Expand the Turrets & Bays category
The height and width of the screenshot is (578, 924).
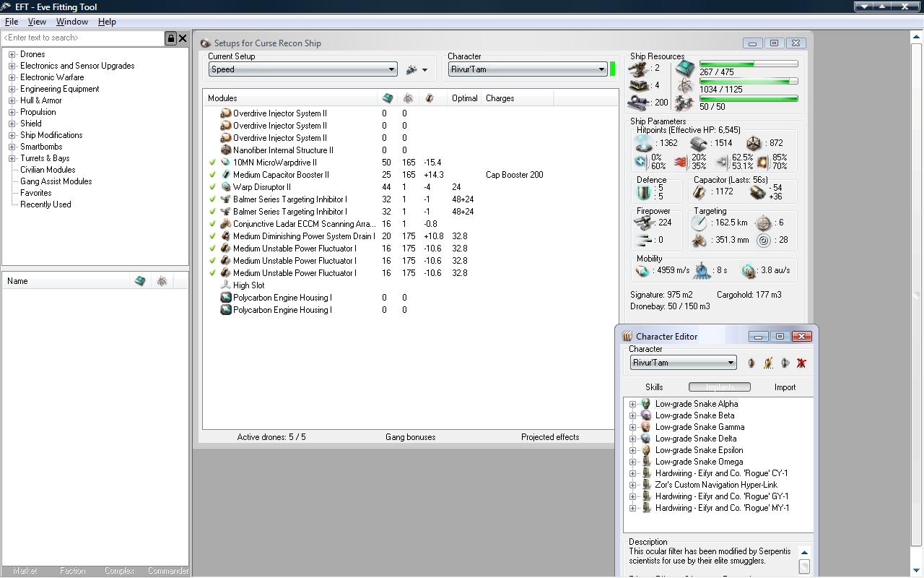[12, 158]
